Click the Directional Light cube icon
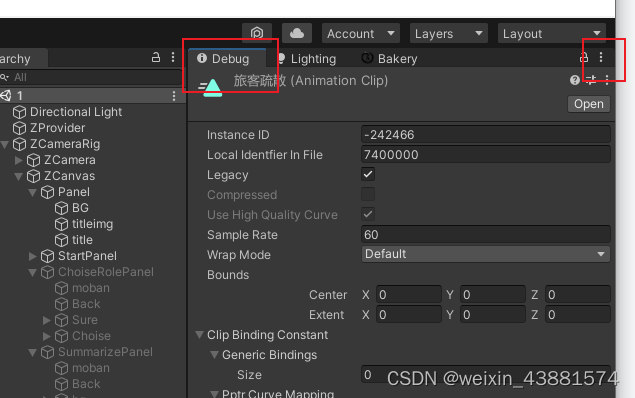Image resolution: width=635 pixels, height=398 pixels. tap(19, 112)
